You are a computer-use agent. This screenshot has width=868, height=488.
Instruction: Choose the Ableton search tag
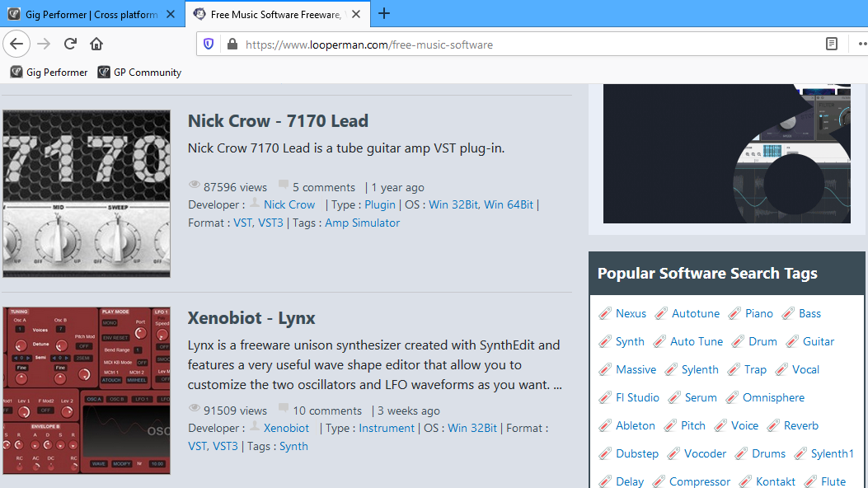click(636, 426)
